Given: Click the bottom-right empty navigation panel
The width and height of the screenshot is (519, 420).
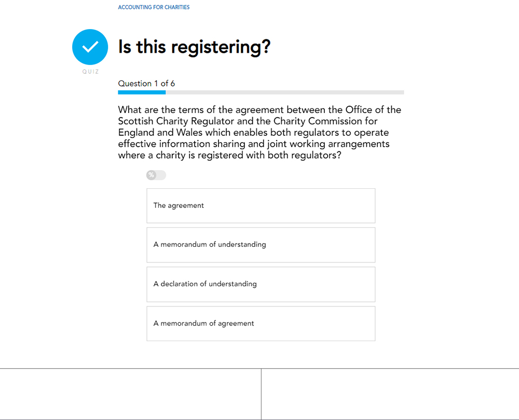Looking at the screenshot, I should pos(390,394).
